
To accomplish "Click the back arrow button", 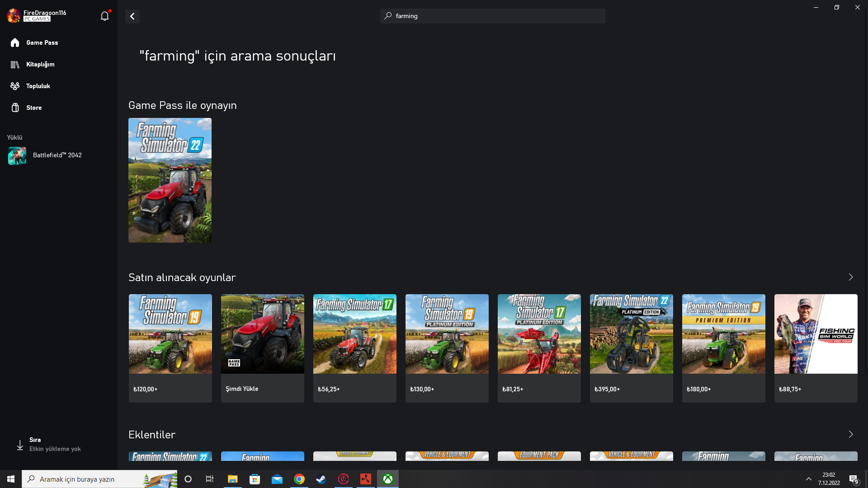I will tap(132, 16).
